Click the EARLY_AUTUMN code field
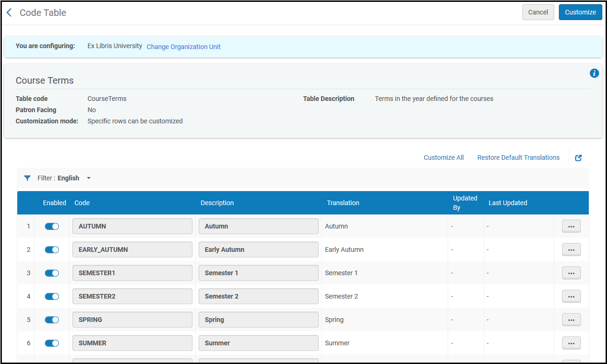Viewport: 607px width, 364px height. tap(132, 250)
